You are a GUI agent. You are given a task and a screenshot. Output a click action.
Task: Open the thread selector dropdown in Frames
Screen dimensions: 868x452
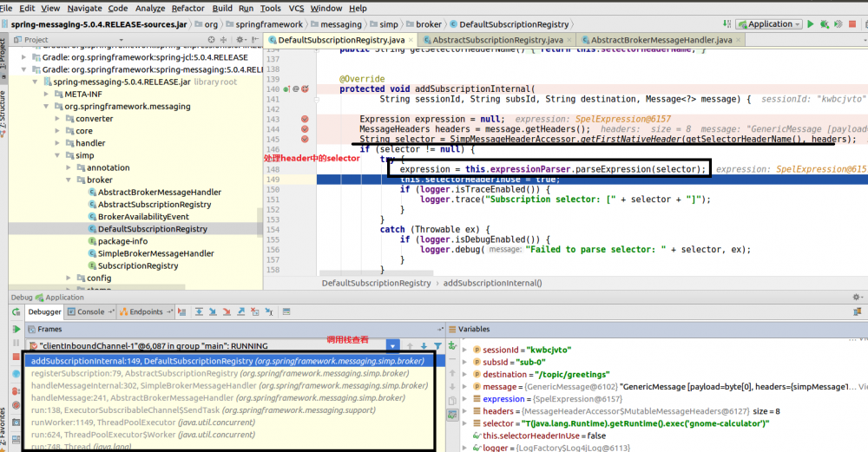point(392,344)
